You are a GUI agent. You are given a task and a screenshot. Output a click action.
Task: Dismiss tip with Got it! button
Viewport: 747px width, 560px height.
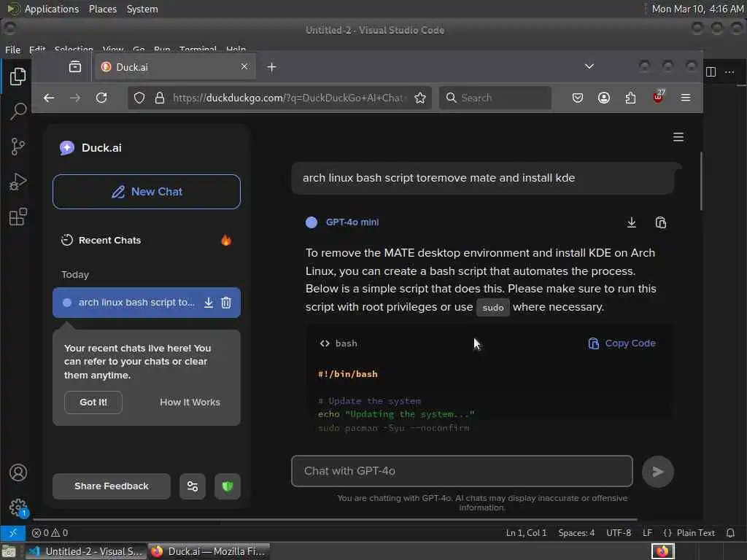point(93,402)
